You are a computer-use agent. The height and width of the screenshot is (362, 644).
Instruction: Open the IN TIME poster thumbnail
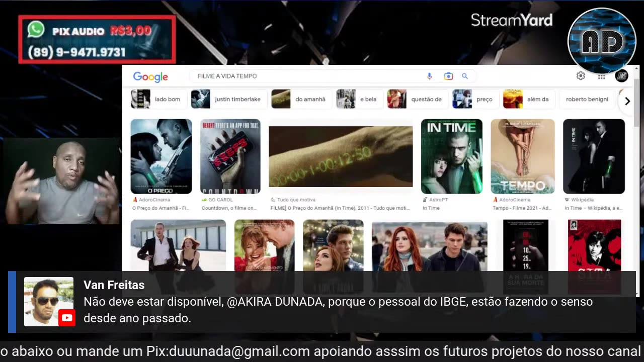452,156
